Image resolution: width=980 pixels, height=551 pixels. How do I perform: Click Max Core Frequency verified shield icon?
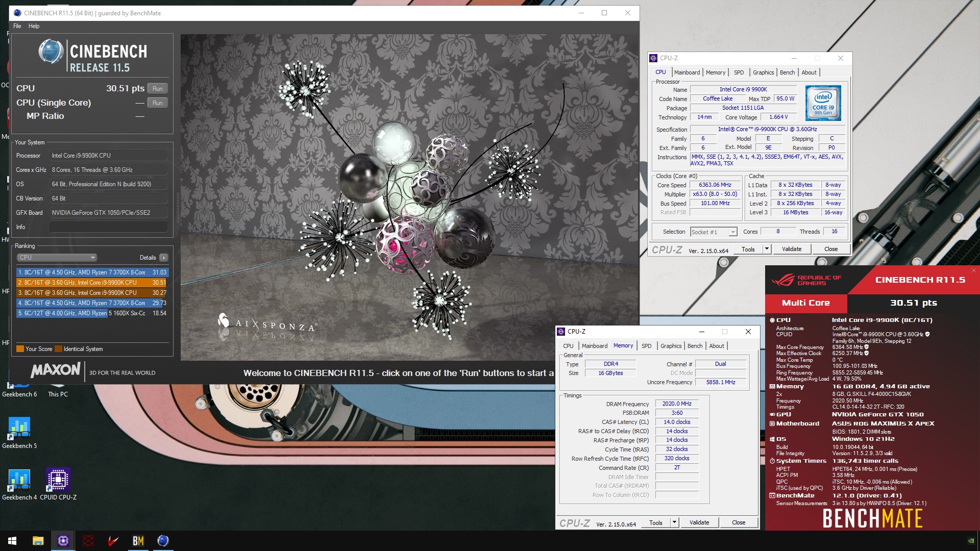[x=866, y=347]
